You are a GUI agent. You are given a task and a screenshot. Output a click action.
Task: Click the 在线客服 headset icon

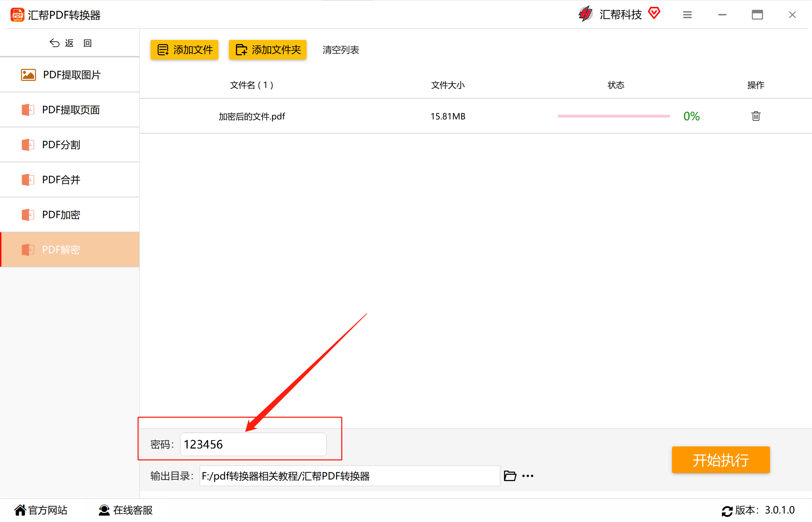point(104,510)
